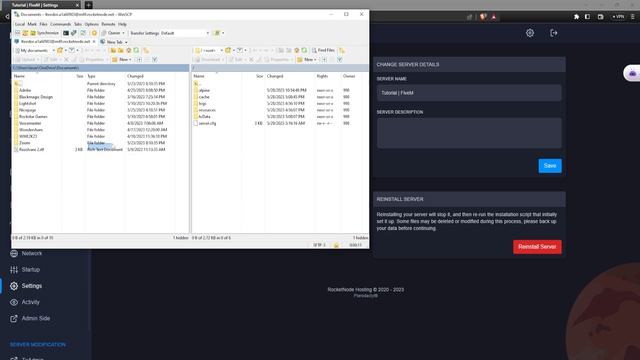
Task: Click the Synchronize toolbar button
Action: [44, 33]
